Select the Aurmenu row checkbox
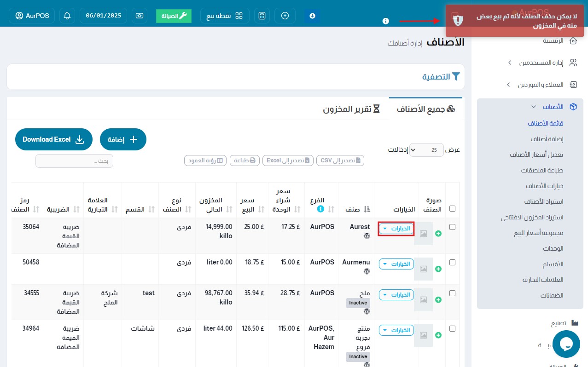588x367 pixels. click(452, 263)
